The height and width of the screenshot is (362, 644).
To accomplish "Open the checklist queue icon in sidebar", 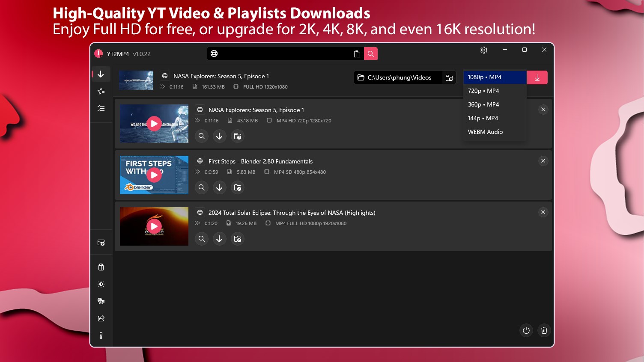I will [101, 108].
